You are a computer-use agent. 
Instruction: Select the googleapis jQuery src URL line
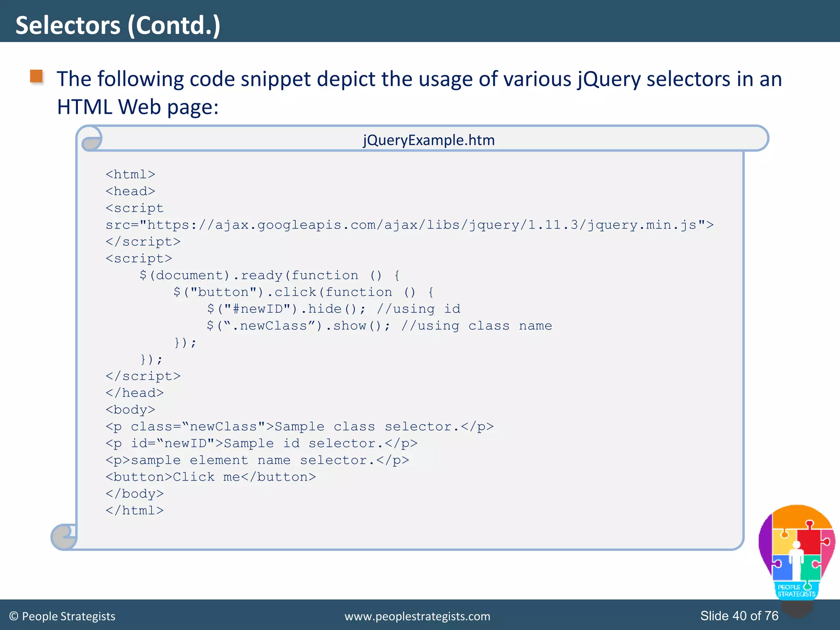pos(410,225)
